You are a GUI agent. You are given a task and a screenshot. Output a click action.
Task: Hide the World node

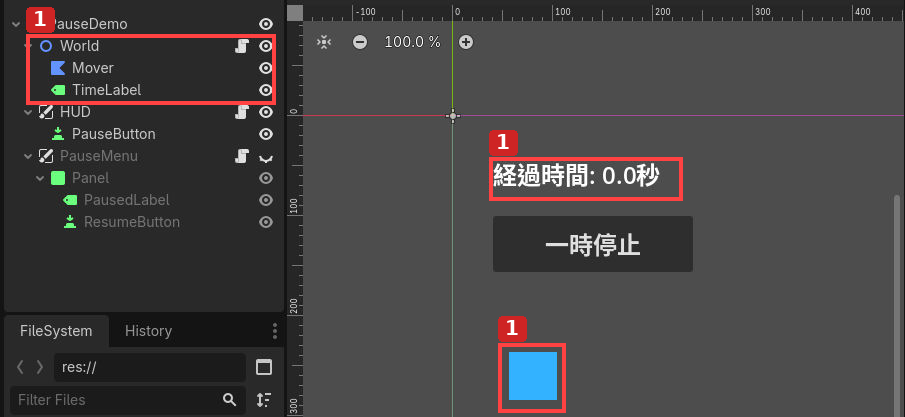pyautogui.click(x=265, y=46)
